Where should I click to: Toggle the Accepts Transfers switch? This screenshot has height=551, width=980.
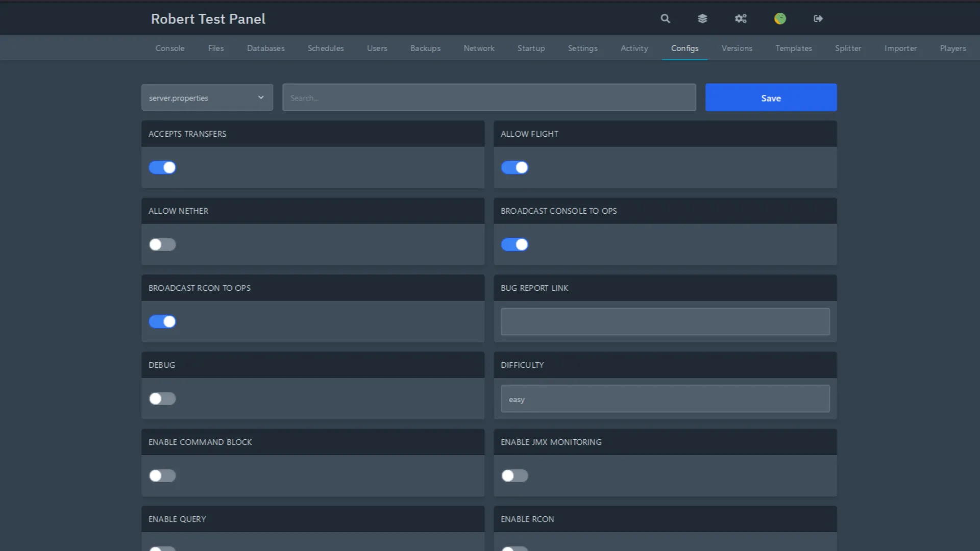tap(162, 168)
